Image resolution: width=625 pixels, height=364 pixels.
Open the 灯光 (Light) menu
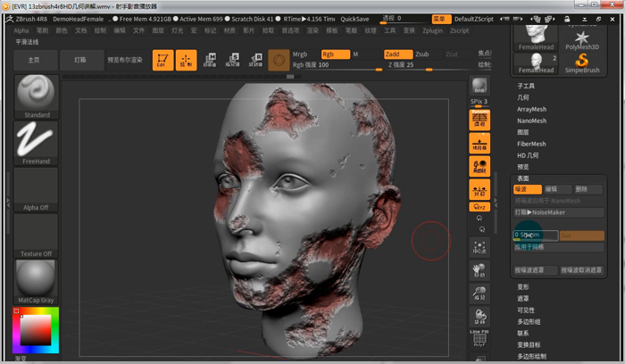tap(178, 30)
